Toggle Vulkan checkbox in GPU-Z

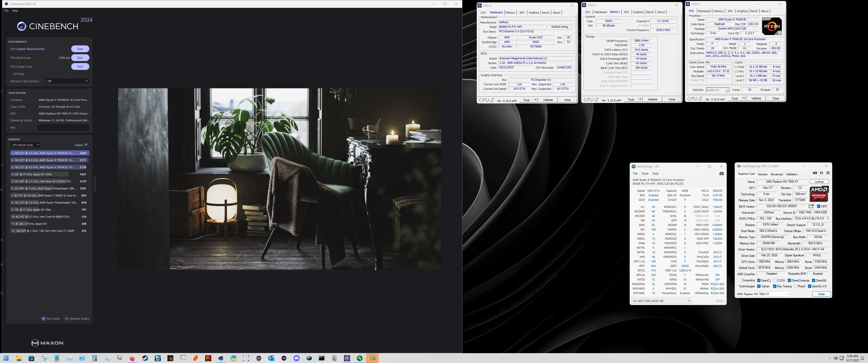pos(759,287)
